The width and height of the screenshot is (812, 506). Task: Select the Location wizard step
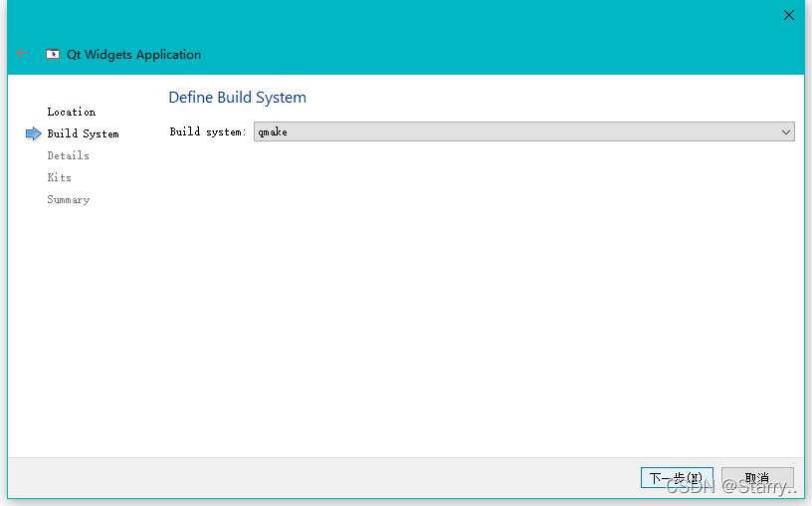pyautogui.click(x=72, y=112)
